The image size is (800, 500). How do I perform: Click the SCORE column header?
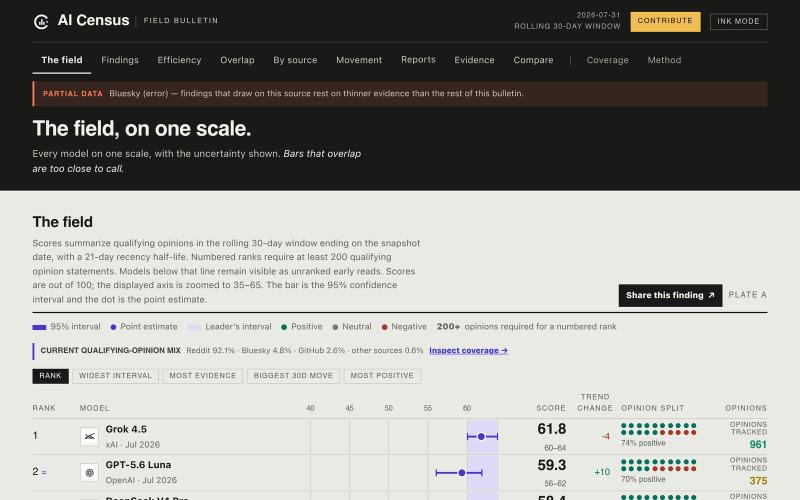click(551, 408)
